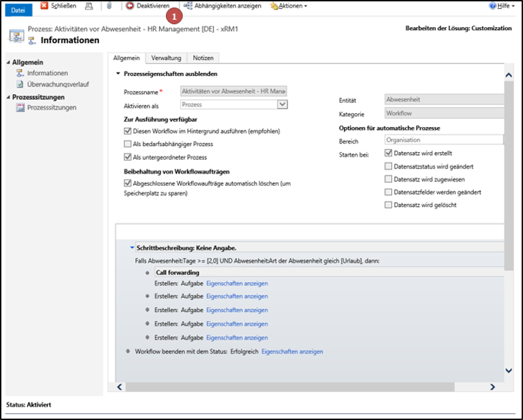Open the 'Aktivieren als' dropdown
The width and height of the screenshot is (523, 420).
point(282,104)
